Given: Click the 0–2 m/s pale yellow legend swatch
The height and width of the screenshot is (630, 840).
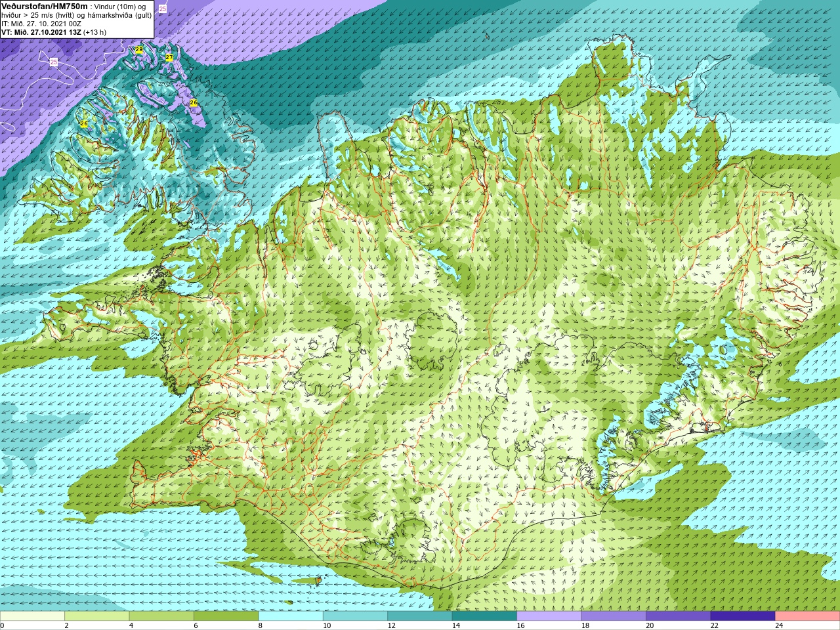Looking at the screenshot, I should (32, 616).
